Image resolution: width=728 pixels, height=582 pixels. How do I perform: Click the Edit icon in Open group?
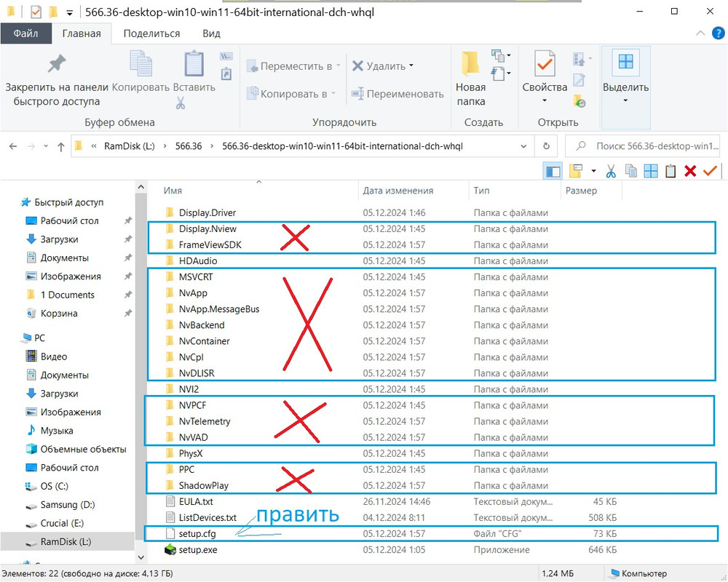pos(579,80)
